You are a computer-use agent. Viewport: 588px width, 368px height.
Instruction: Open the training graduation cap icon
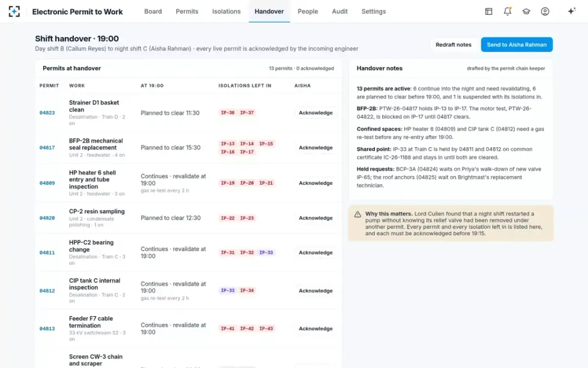click(x=526, y=11)
